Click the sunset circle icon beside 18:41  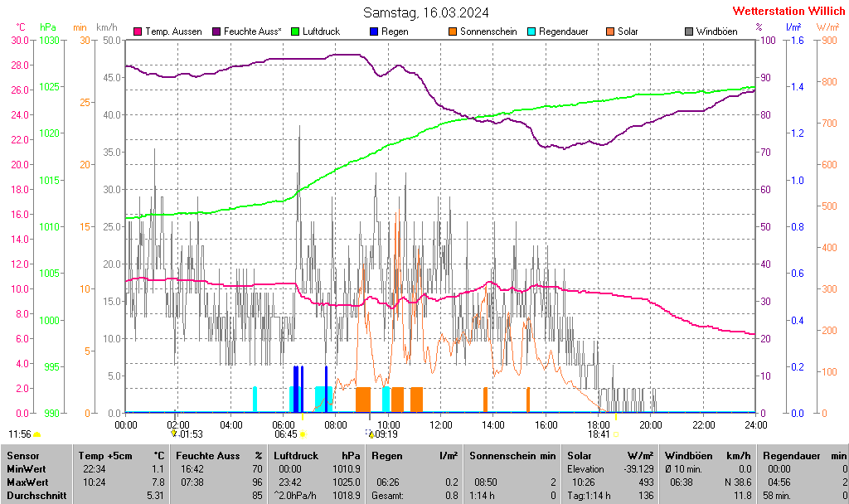(616, 434)
